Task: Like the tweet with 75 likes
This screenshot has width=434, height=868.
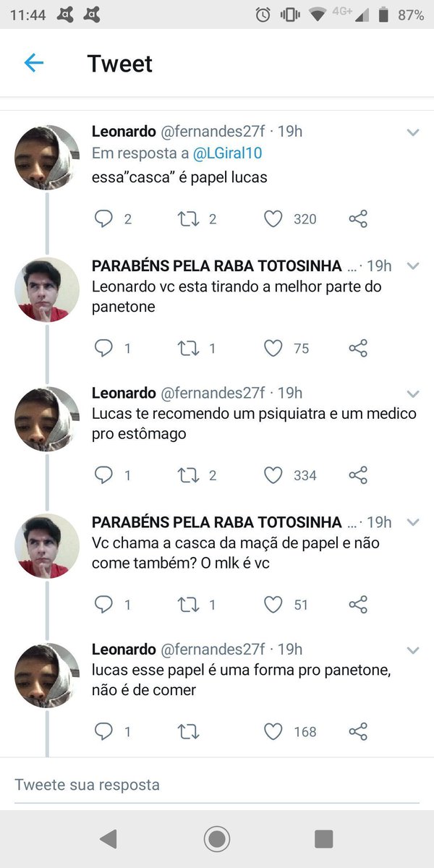Action: point(273,349)
